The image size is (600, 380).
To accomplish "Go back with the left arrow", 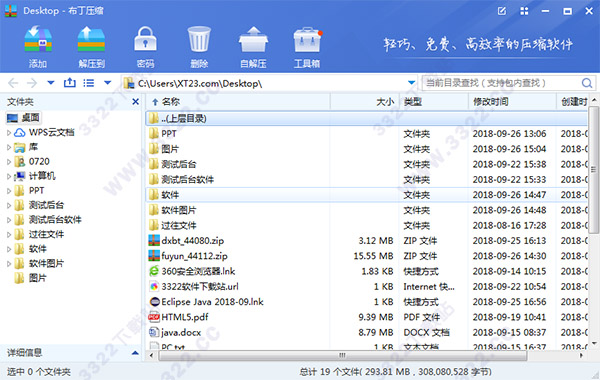I will [13, 83].
